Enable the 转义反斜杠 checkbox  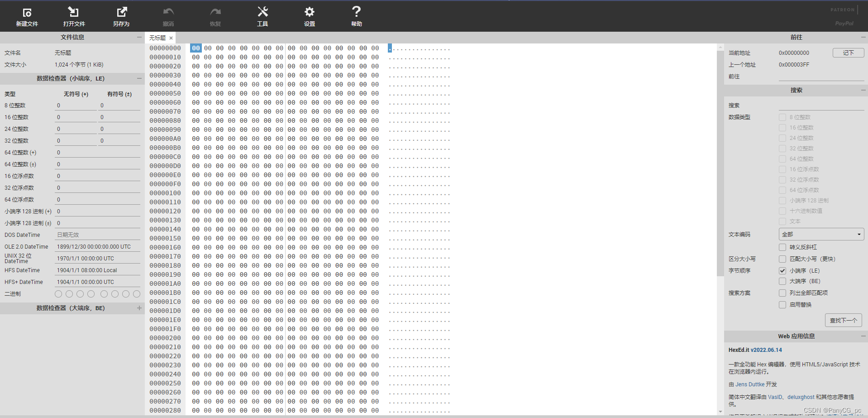point(782,247)
